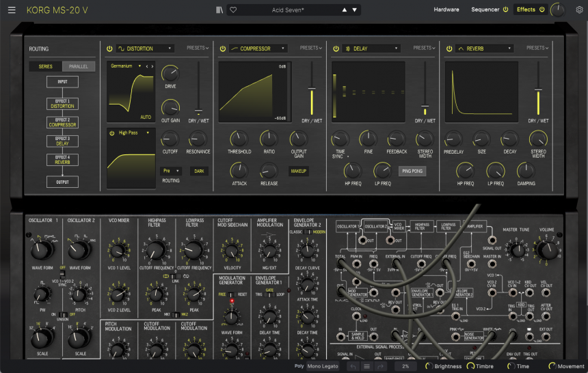
Task: Toggle Sequencer power icon
Action: [505, 10]
